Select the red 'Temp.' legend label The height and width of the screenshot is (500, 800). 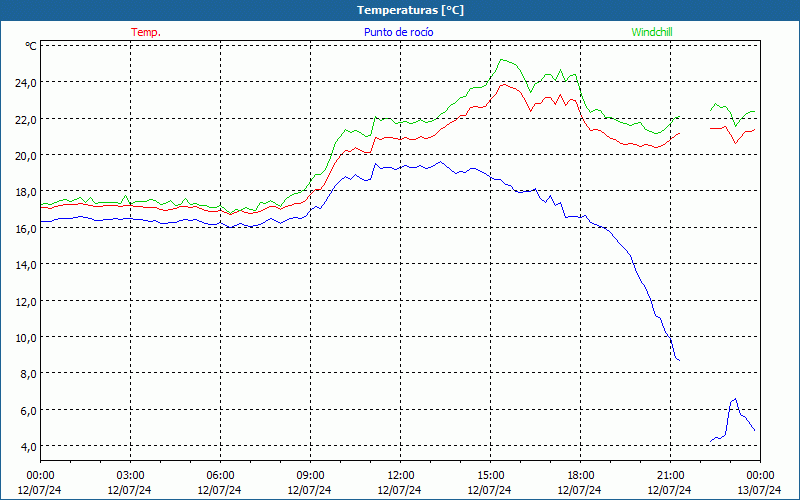coord(146,32)
